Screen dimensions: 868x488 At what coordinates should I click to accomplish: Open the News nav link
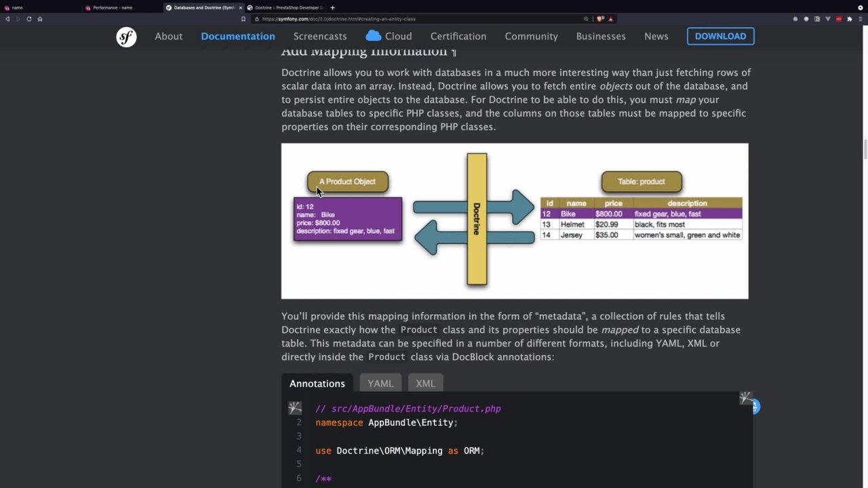(x=656, y=37)
